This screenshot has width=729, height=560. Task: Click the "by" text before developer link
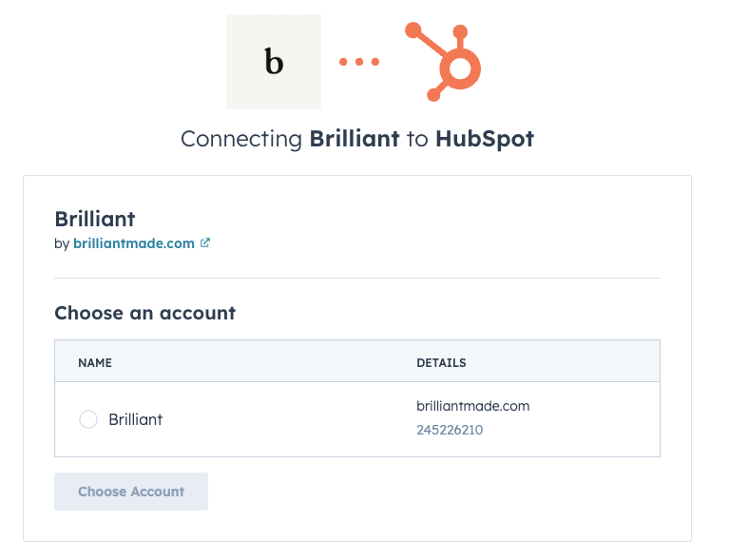click(62, 243)
